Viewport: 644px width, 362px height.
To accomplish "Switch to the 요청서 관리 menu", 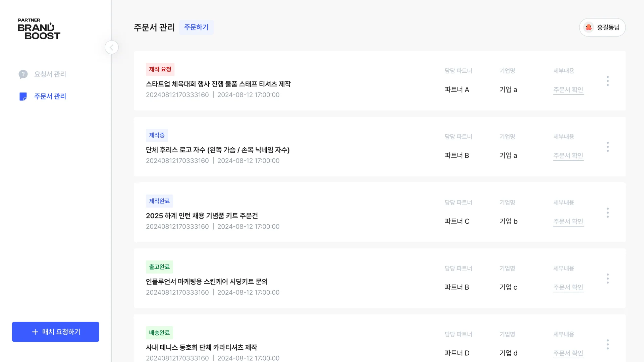I will 50,74.
